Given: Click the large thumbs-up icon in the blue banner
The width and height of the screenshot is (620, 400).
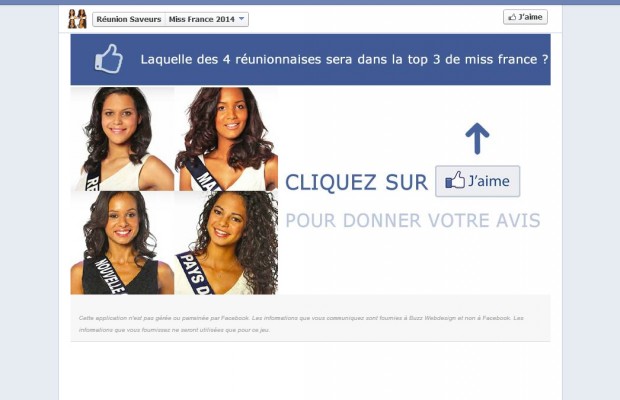Looking at the screenshot, I should (x=108, y=58).
